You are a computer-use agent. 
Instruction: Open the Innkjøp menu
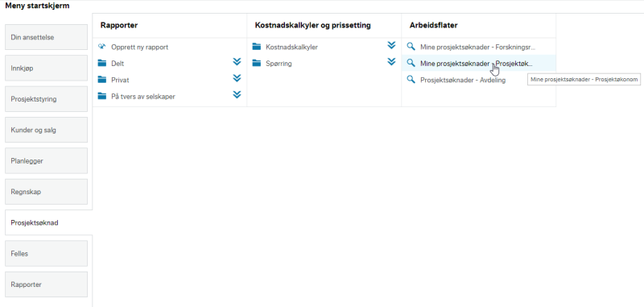tap(47, 68)
